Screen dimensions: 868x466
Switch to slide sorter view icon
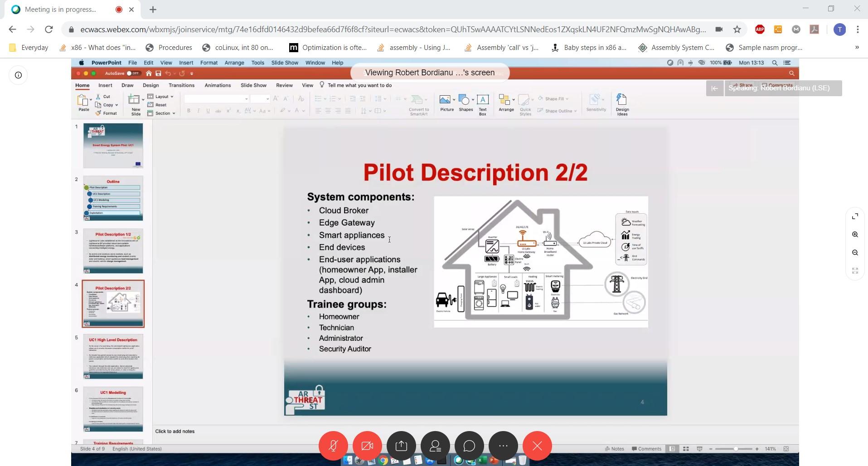pyautogui.click(x=686, y=449)
